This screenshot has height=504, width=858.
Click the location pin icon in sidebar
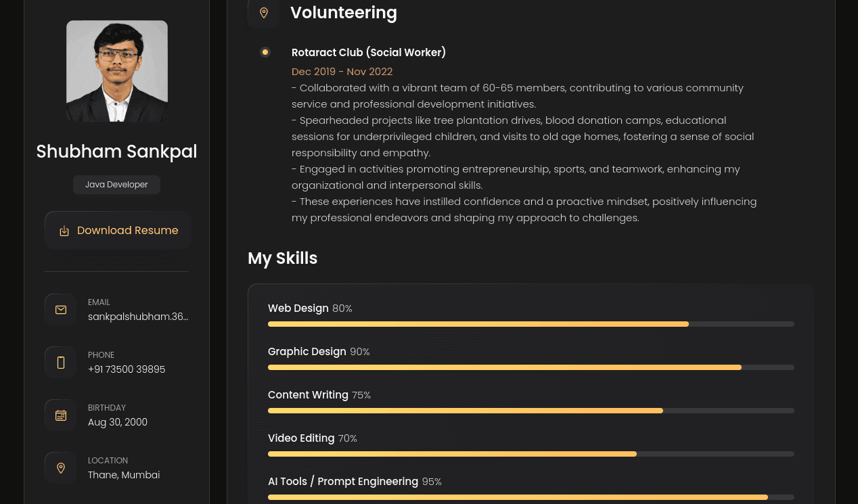tap(61, 468)
